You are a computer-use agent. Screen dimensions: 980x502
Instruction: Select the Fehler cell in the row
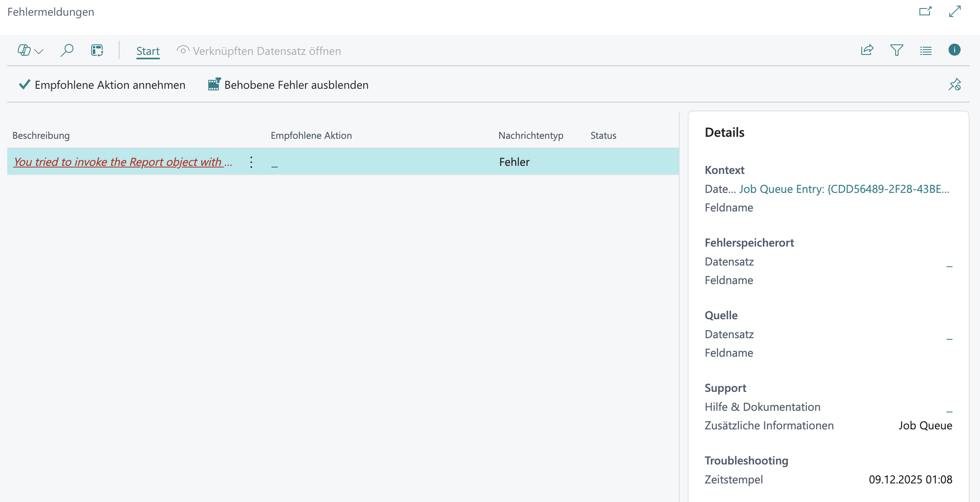tap(514, 162)
